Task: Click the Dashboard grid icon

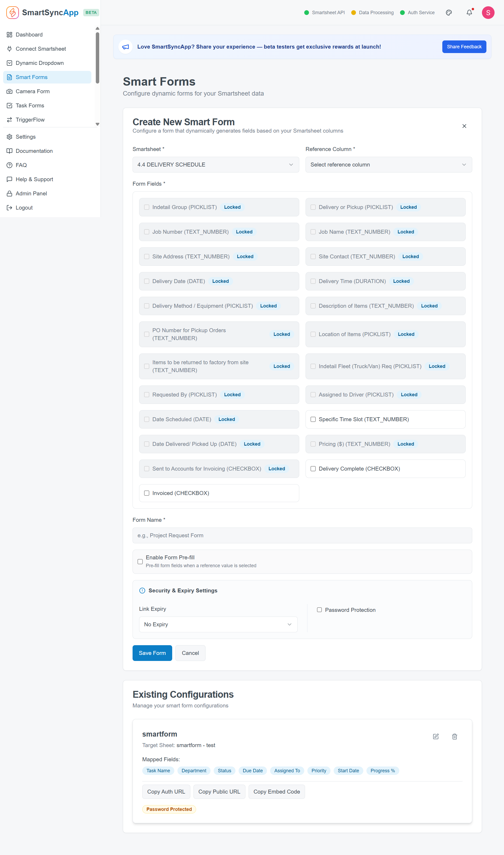Action: (x=9, y=35)
